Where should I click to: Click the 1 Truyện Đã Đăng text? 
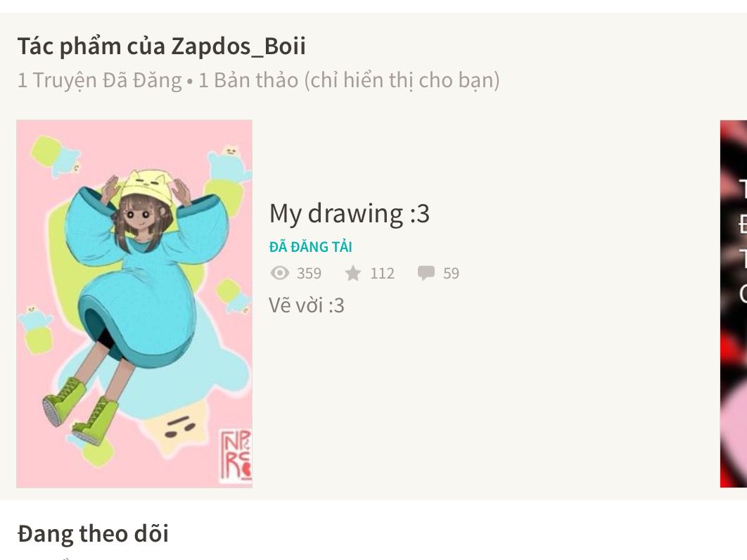coord(100,80)
